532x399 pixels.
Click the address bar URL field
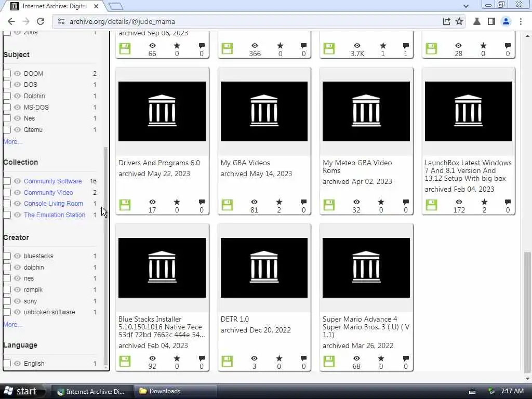(x=251, y=21)
